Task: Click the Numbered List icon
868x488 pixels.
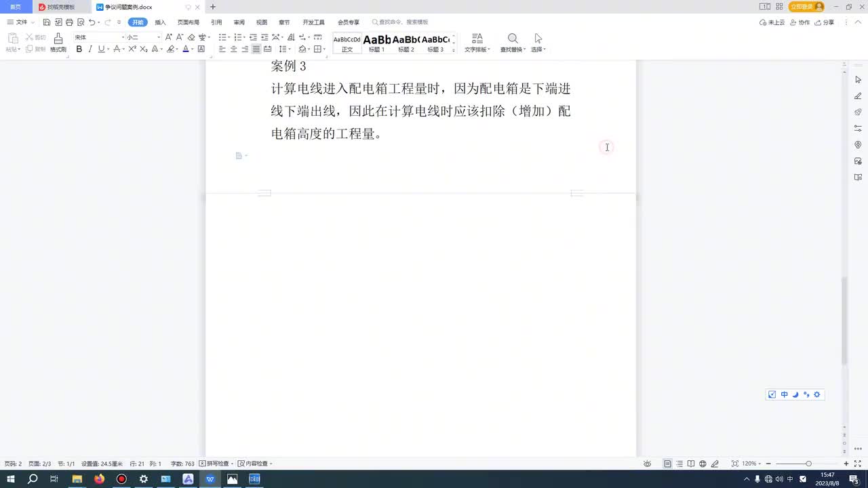Action: tap(238, 37)
